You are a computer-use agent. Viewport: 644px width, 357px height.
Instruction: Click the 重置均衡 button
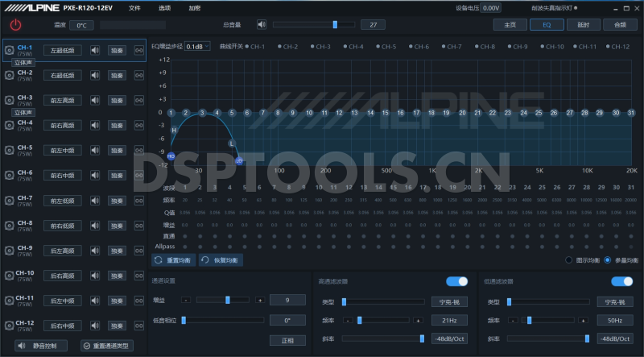(x=174, y=260)
